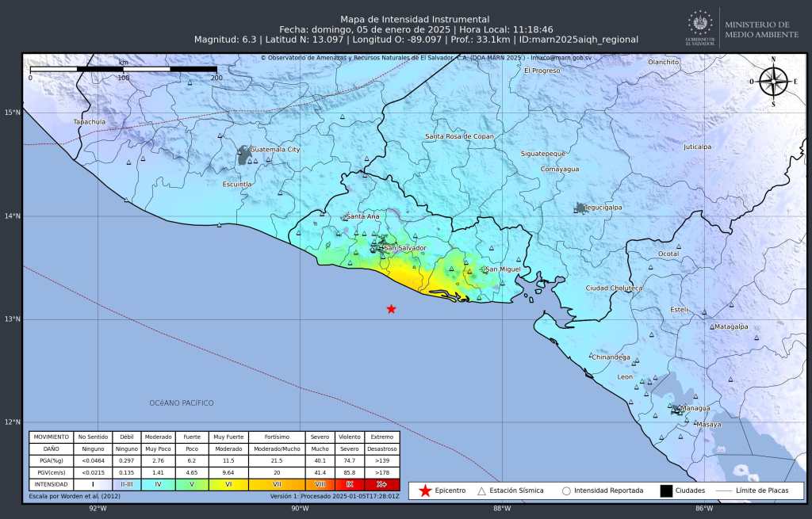Click the San Salvador city label
The width and height of the screenshot is (812, 519).
pyautogui.click(x=404, y=248)
